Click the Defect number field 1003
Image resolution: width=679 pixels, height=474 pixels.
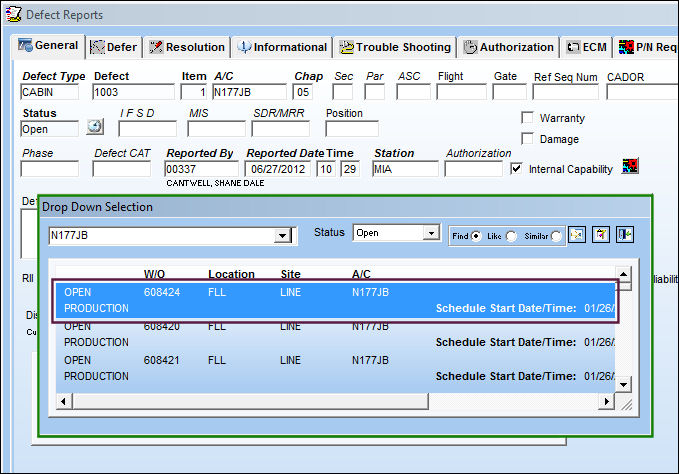coord(133,92)
